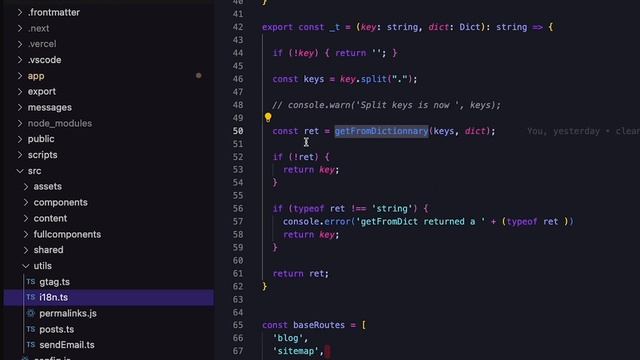Expand the .next folder chevron

20,28
